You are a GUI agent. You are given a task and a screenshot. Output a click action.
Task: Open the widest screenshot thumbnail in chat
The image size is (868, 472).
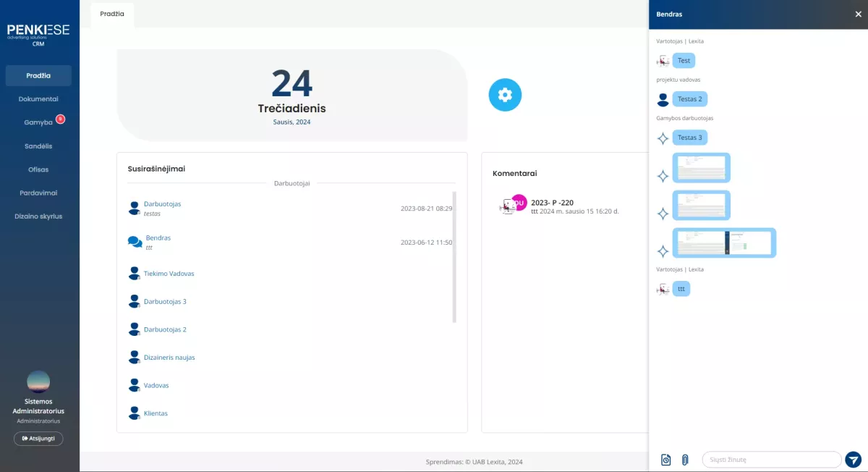(724, 243)
